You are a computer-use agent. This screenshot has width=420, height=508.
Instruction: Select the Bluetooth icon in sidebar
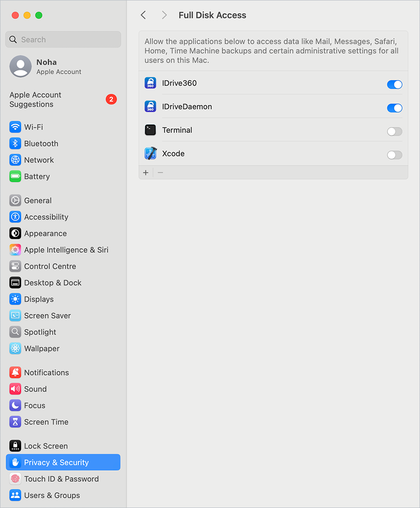[x=15, y=144]
